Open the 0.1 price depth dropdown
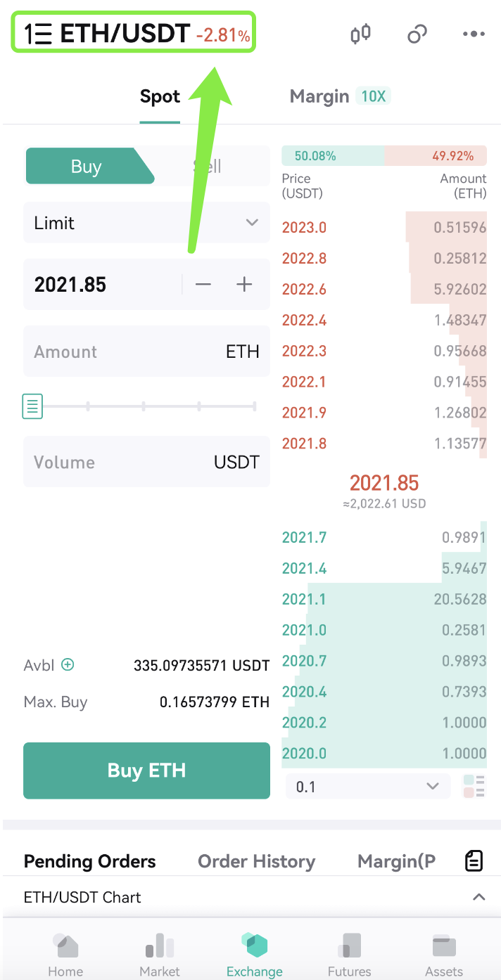 click(x=367, y=787)
